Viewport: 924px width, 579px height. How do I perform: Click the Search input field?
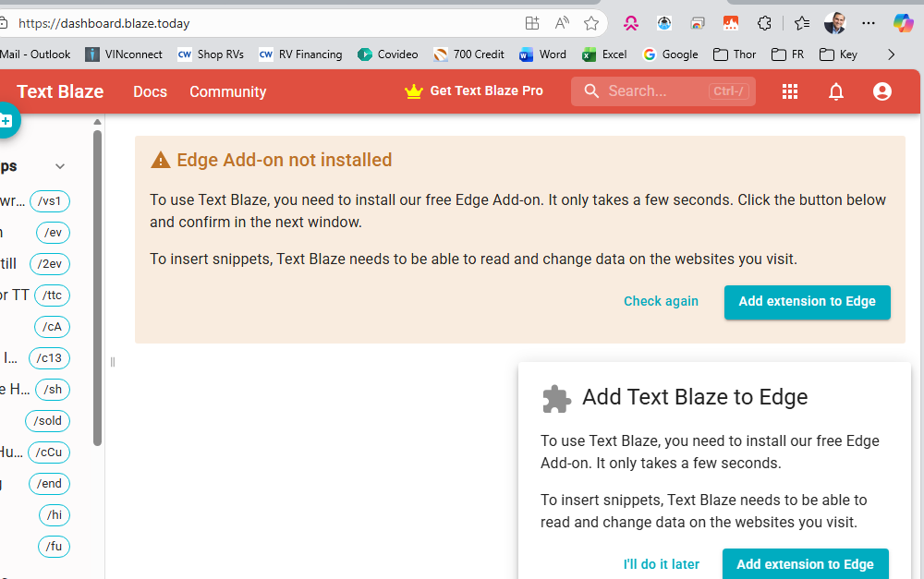click(x=663, y=90)
